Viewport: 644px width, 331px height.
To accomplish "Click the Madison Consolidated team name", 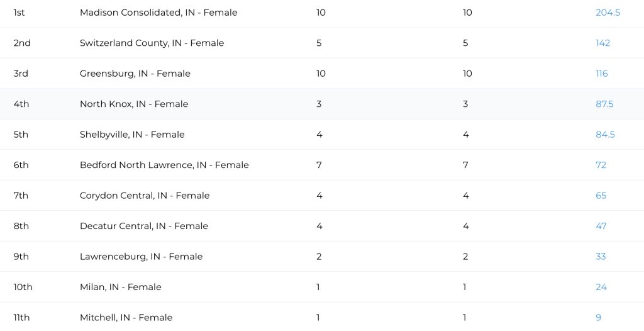I will [x=158, y=13].
